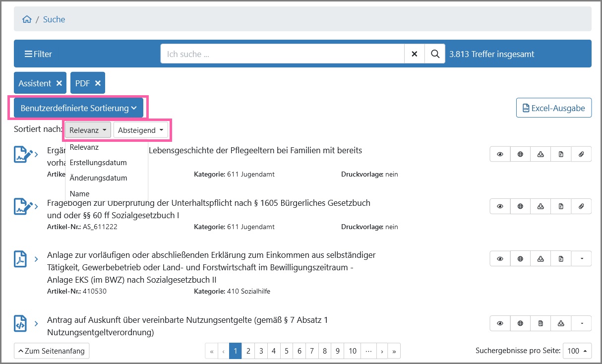The height and width of the screenshot is (364, 602).
Task: Download the Anlage EKS form
Action: pos(541,258)
